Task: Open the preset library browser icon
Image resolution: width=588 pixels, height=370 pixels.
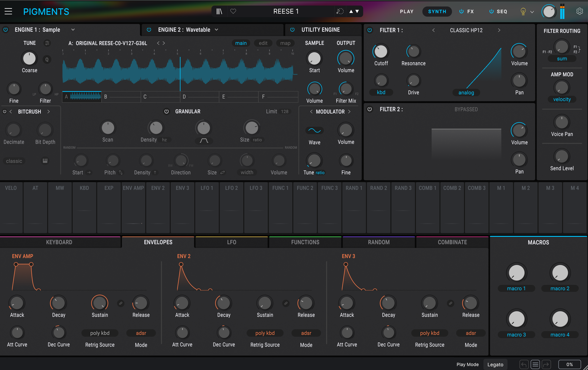Action: pyautogui.click(x=219, y=12)
